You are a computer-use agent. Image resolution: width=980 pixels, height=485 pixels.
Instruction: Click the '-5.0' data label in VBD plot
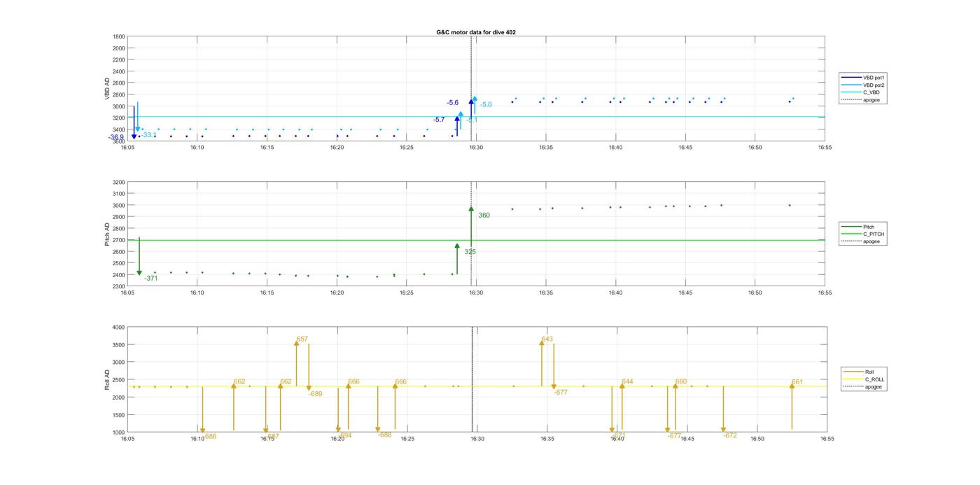(x=486, y=105)
